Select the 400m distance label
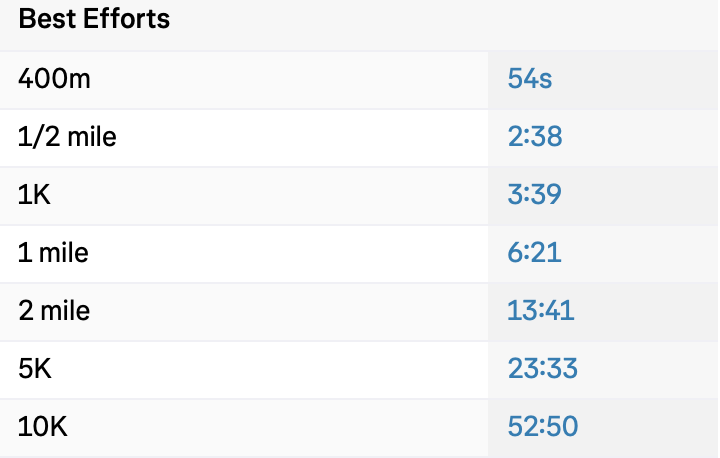Viewport: 720px width, 458px height. pos(54,79)
